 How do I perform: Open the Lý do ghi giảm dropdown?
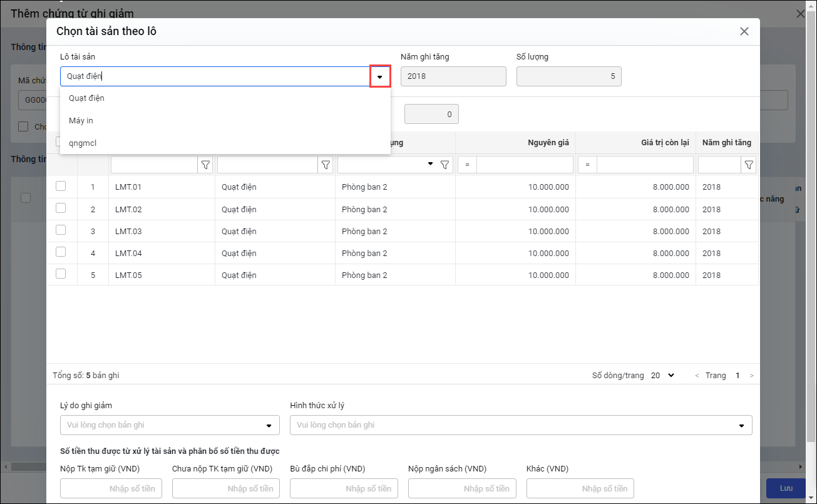(170, 425)
